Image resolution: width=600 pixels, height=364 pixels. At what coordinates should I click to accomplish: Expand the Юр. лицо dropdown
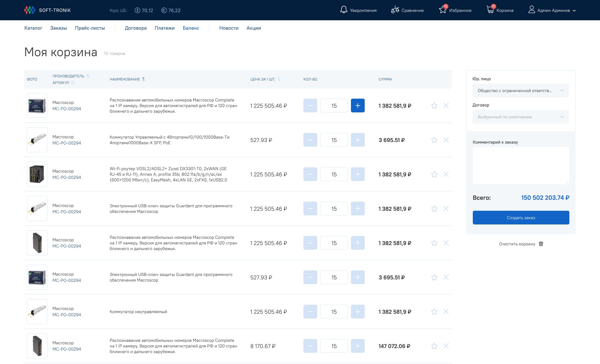click(520, 91)
